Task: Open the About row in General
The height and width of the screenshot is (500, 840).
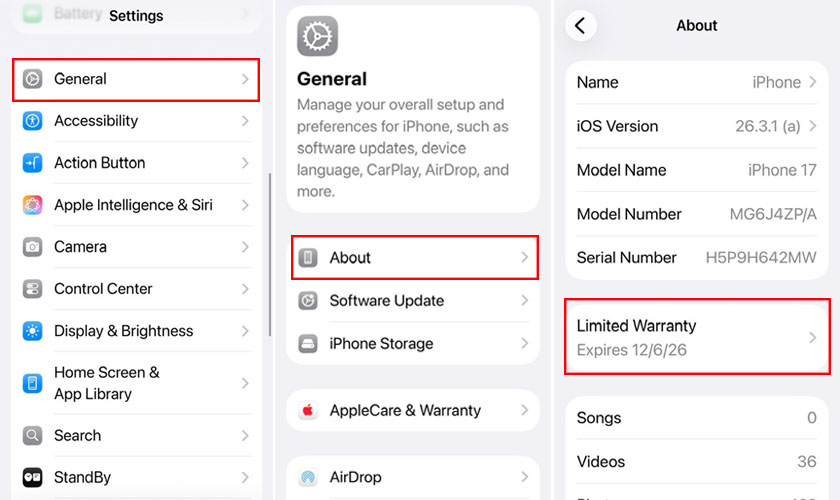Action: (415, 257)
